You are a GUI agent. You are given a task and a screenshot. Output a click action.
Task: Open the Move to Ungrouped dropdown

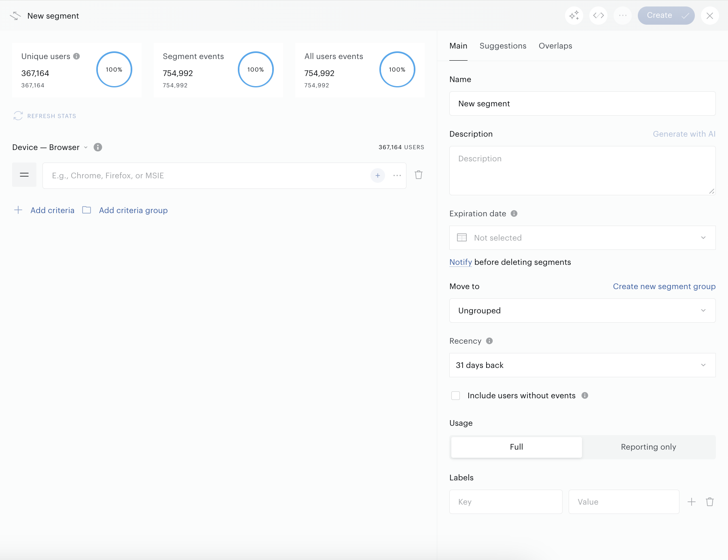tap(582, 311)
